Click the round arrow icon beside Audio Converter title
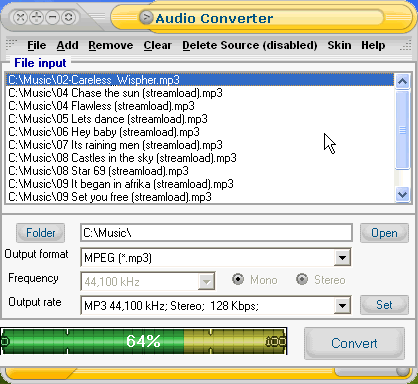This screenshot has width=418, height=384. (146, 17)
